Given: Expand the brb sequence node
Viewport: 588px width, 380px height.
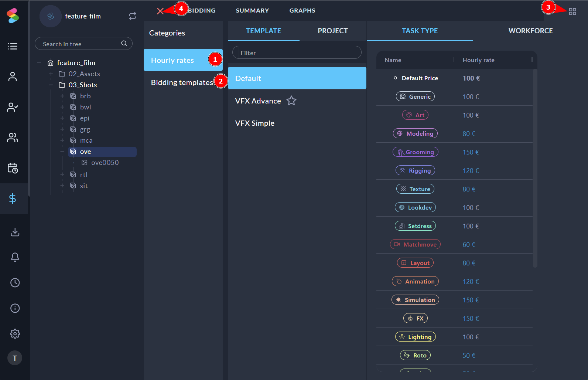Looking at the screenshot, I should coord(62,96).
